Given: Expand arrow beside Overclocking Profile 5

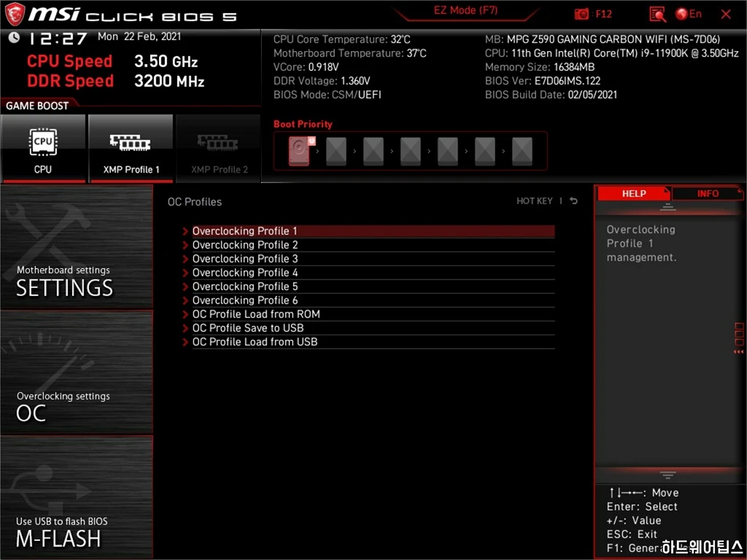Looking at the screenshot, I should [x=185, y=287].
